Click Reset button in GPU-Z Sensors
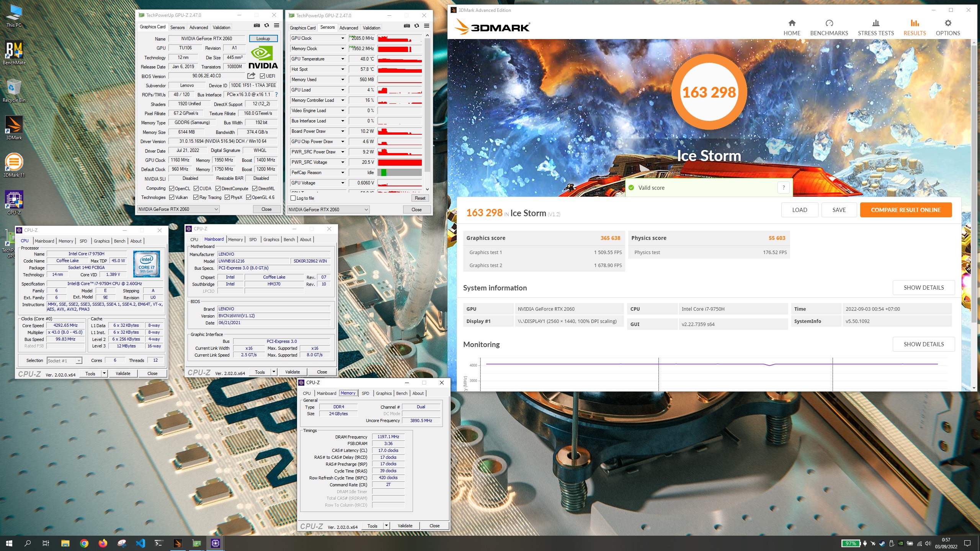980x551 pixels. (420, 198)
